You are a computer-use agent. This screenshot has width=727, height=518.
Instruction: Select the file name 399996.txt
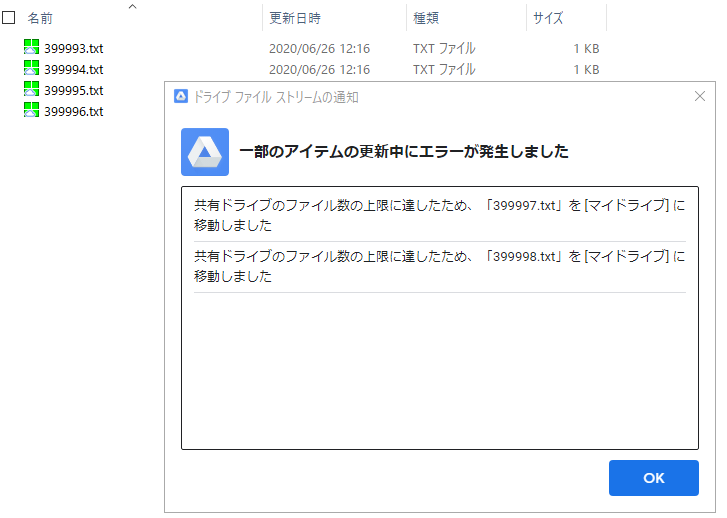coord(74,111)
